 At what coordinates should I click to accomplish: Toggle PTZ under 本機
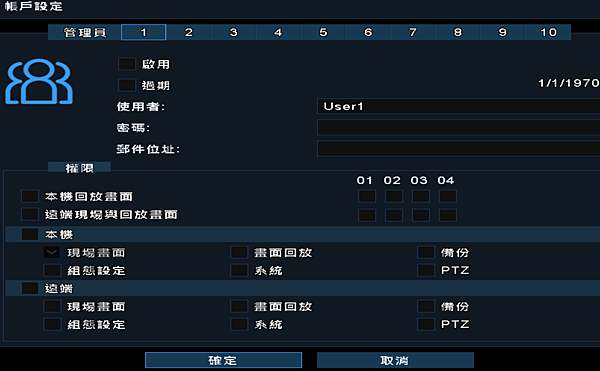pyautogui.click(x=426, y=270)
